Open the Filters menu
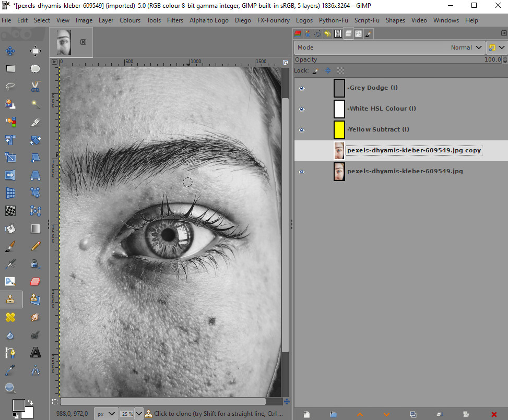The image size is (508, 420). point(175,20)
